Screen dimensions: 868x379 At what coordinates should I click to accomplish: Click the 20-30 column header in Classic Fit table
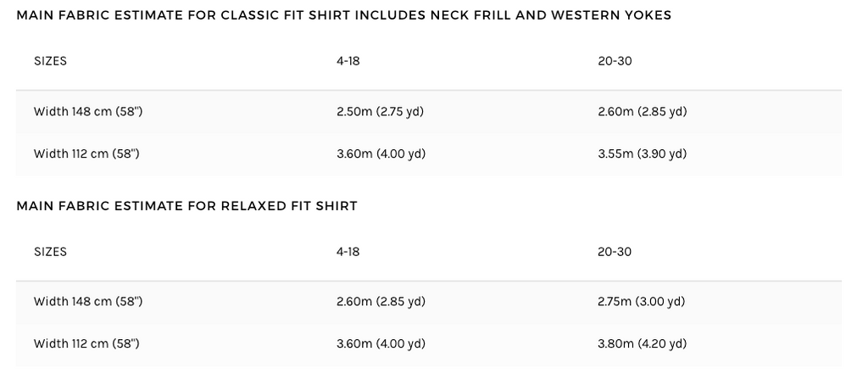[x=615, y=61]
